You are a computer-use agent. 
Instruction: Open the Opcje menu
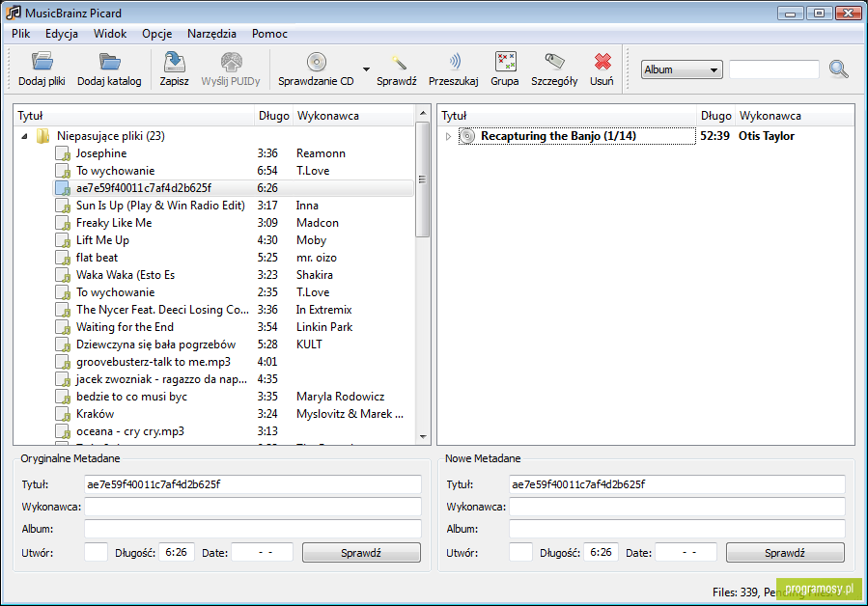[x=157, y=34]
